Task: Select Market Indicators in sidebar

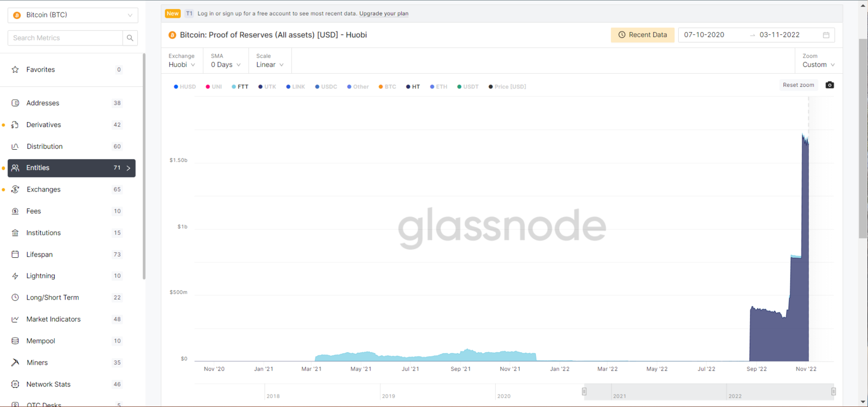Action: click(x=53, y=319)
